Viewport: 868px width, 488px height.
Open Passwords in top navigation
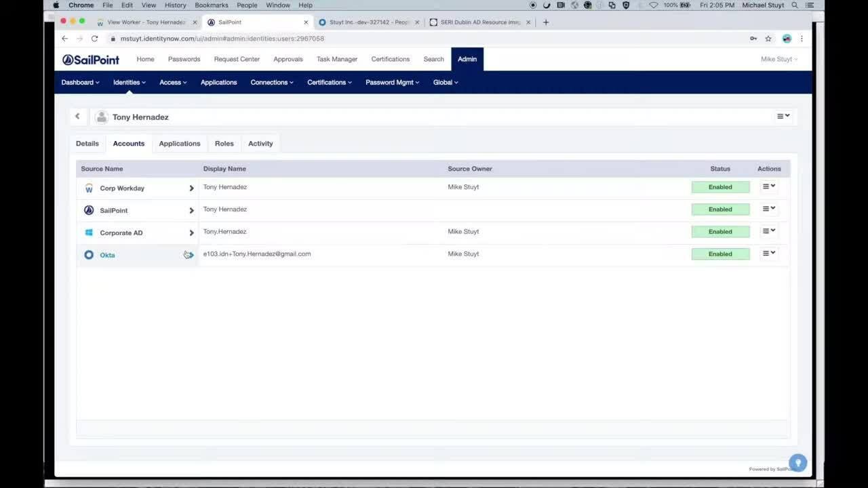pyautogui.click(x=184, y=59)
